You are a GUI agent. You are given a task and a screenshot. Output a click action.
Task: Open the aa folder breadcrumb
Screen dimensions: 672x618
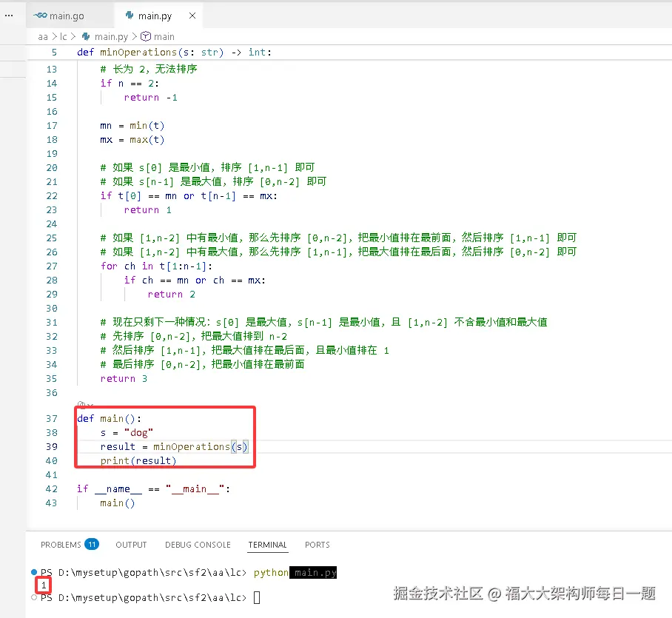click(x=43, y=37)
